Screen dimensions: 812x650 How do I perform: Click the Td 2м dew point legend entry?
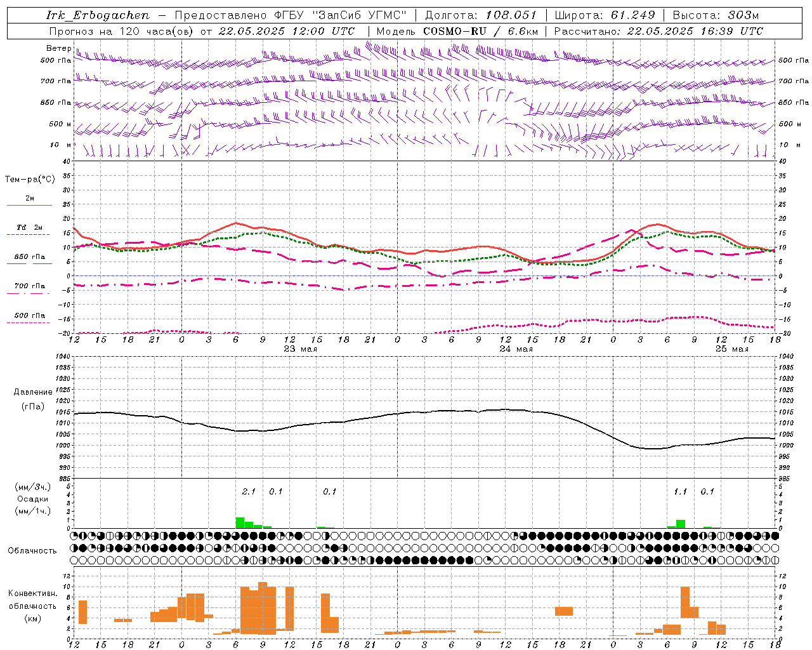(30, 227)
